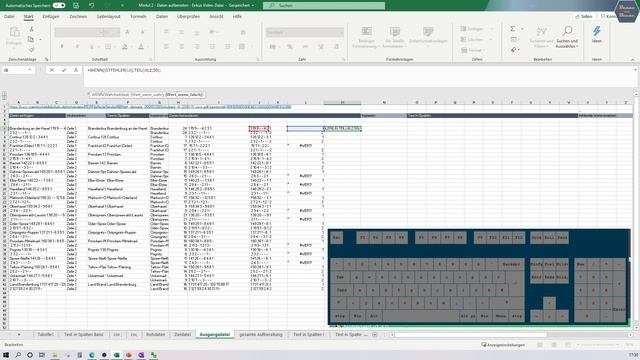Select the Text in Spalten basi sheet tab

coord(84,335)
